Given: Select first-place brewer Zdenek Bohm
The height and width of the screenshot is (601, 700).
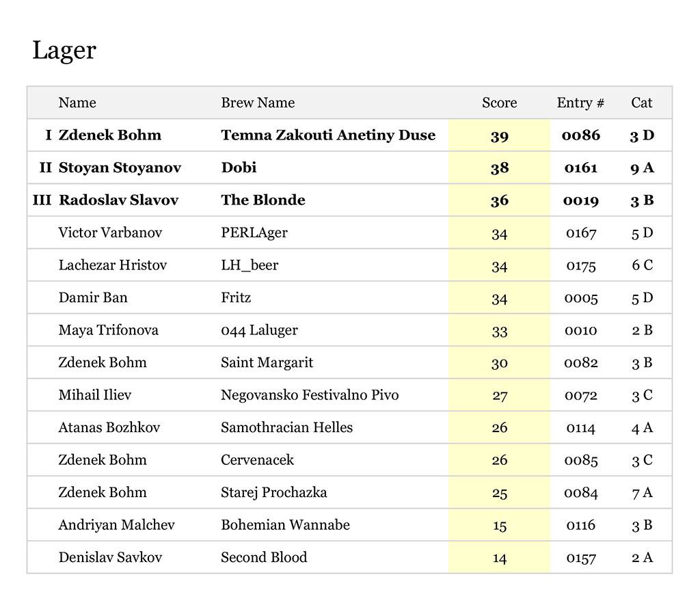Looking at the screenshot, I should 110,135.
